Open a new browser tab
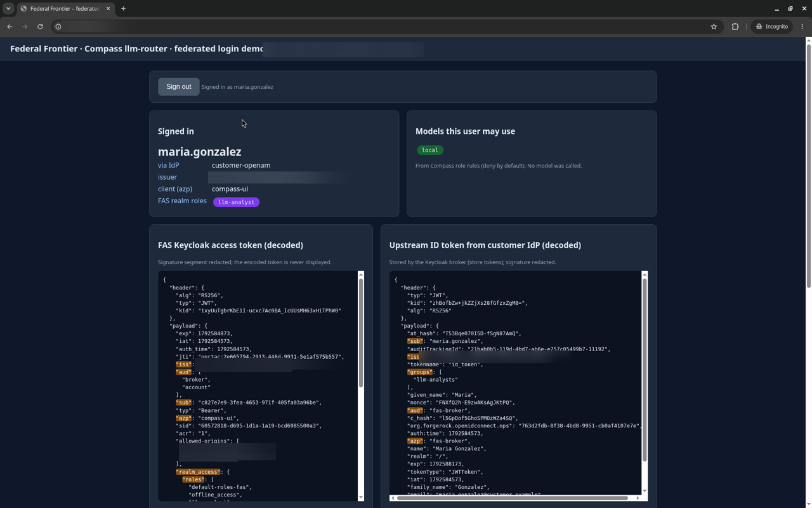The width and height of the screenshot is (812, 508). pos(123,9)
